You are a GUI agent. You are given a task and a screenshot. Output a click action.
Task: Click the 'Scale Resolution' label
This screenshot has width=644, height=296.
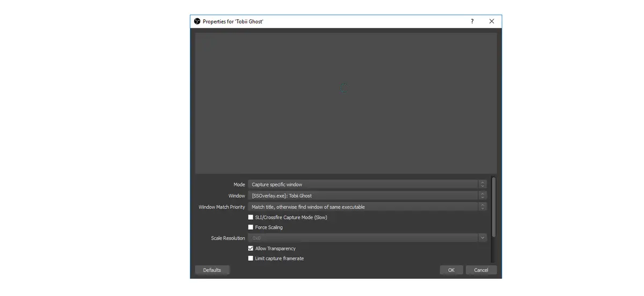[228, 238]
